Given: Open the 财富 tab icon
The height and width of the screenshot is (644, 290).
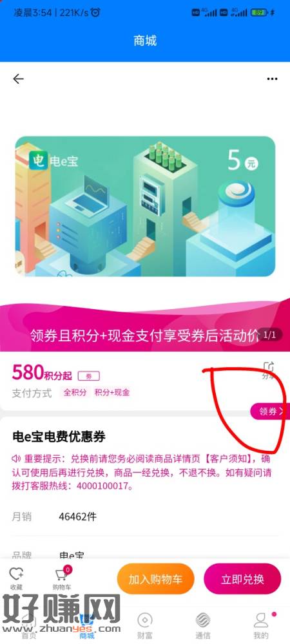Looking at the screenshot, I should (x=144, y=625).
